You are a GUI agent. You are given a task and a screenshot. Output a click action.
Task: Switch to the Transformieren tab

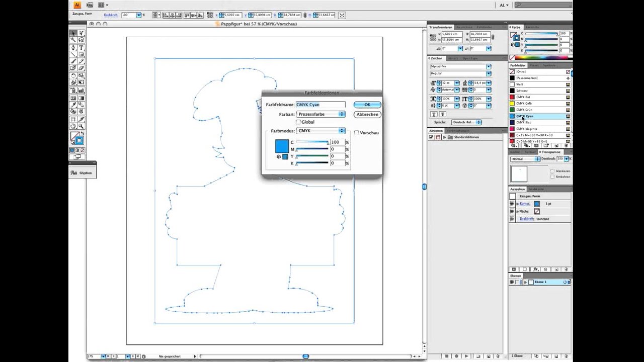441,27
